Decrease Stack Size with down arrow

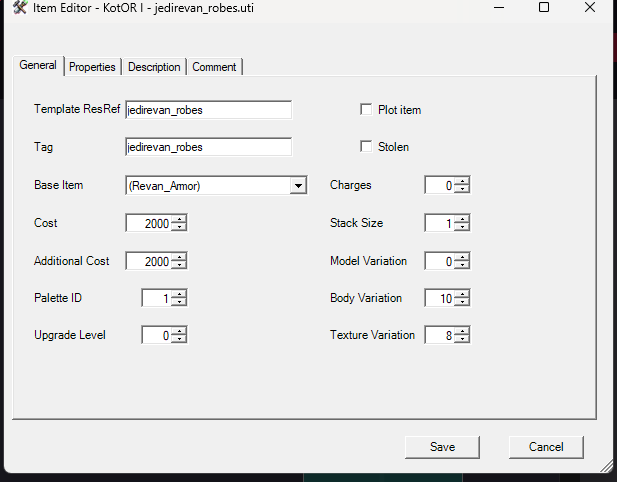[x=462, y=227]
